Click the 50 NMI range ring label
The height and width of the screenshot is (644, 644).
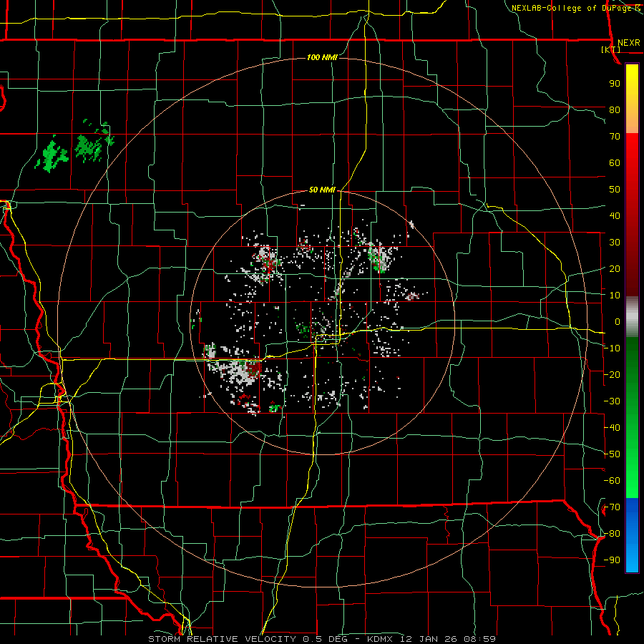pos(323,190)
